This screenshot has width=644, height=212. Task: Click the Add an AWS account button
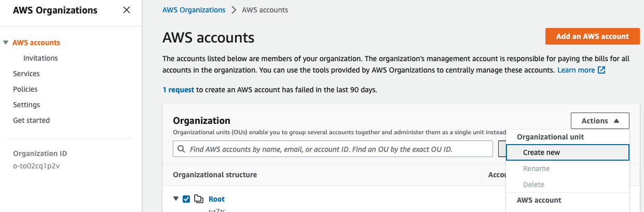click(593, 36)
